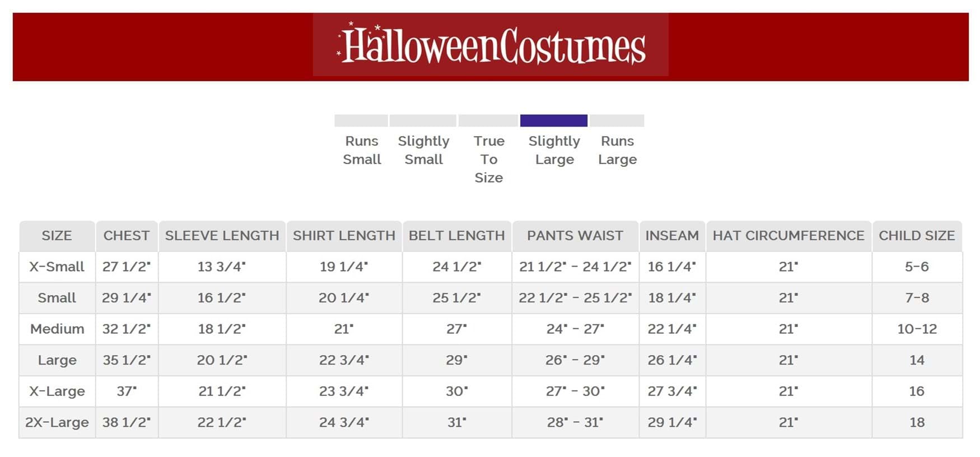Viewport: 980px width, 457px height.
Task: Click the CHEST column header
Action: pyautogui.click(x=127, y=236)
